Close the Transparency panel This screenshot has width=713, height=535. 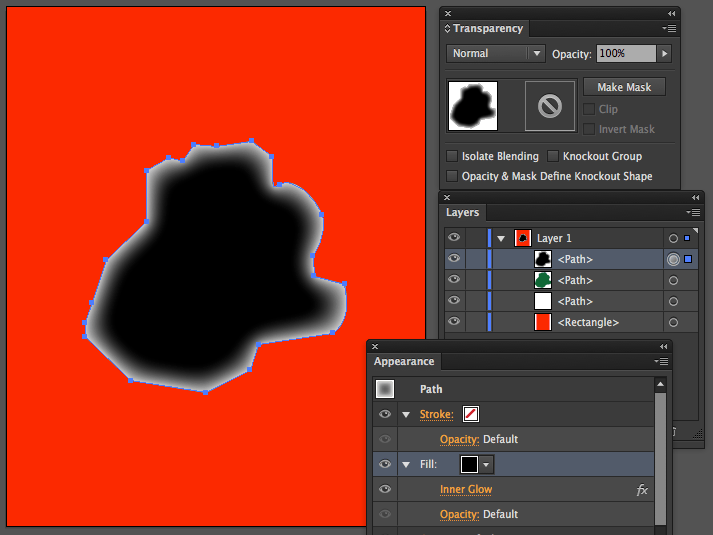click(448, 14)
